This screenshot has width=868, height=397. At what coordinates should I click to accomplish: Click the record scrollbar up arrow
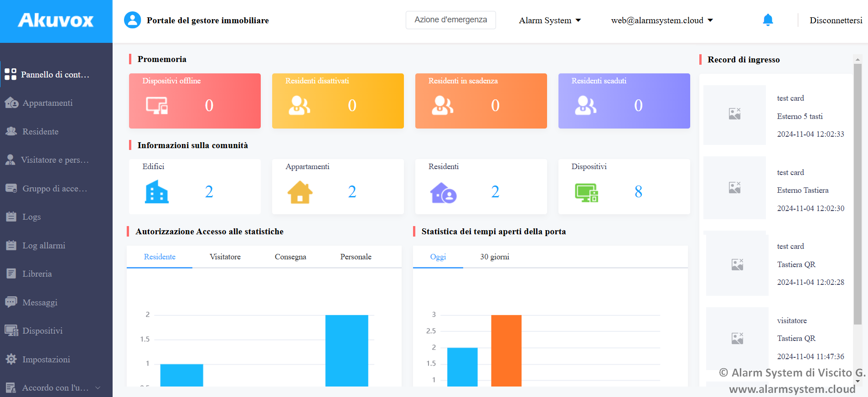pos(858,59)
